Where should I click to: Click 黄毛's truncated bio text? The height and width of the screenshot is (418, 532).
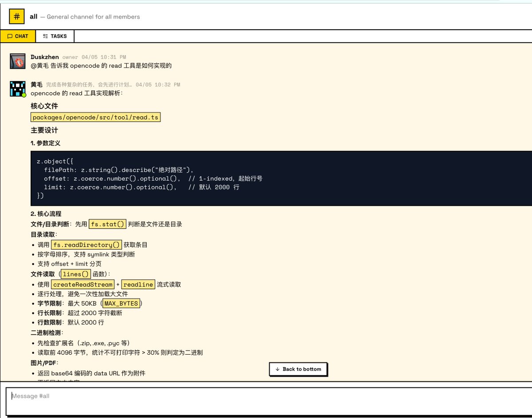pyautogui.click(x=89, y=85)
